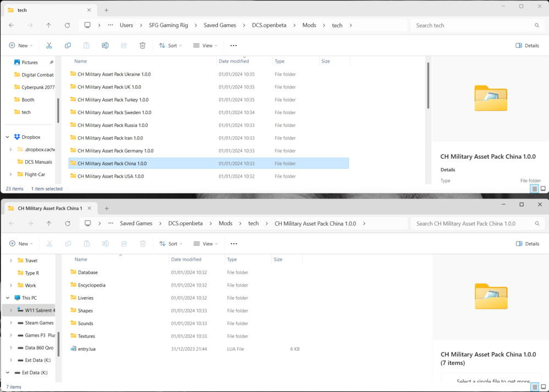Open See more menu in China pack toolbar
549x392 pixels.
point(234,244)
